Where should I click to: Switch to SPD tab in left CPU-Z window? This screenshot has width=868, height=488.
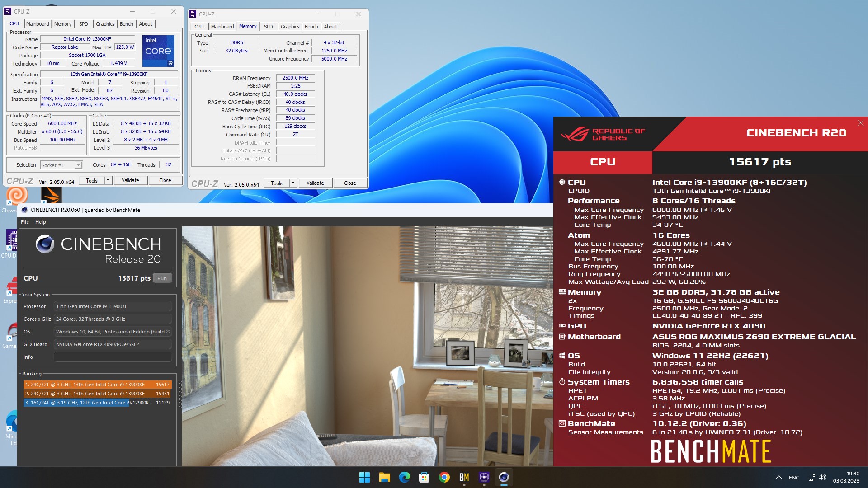tap(84, 24)
